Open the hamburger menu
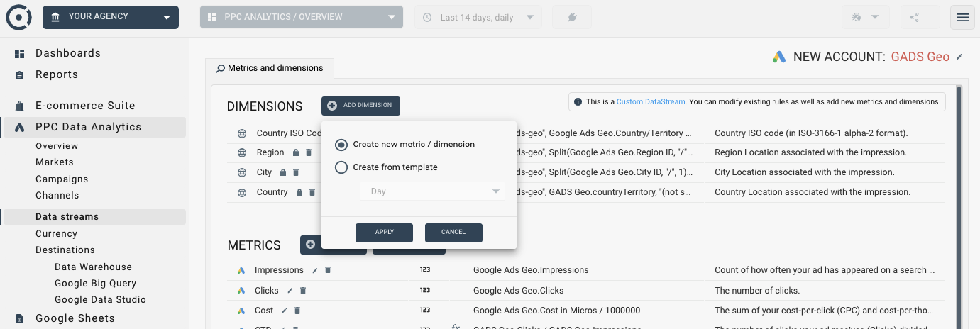980x329 pixels. pyautogui.click(x=962, y=17)
